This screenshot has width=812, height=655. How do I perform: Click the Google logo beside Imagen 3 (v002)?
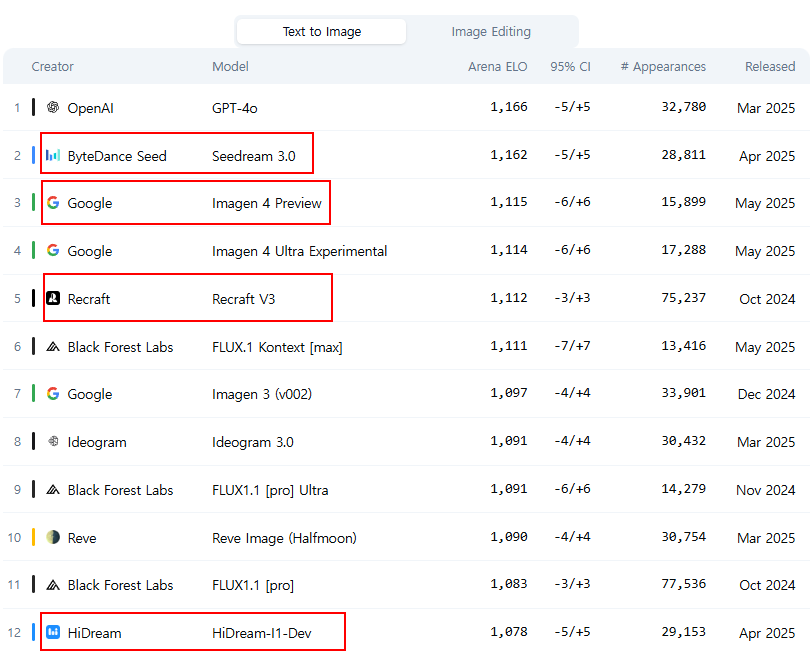click(53, 394)
